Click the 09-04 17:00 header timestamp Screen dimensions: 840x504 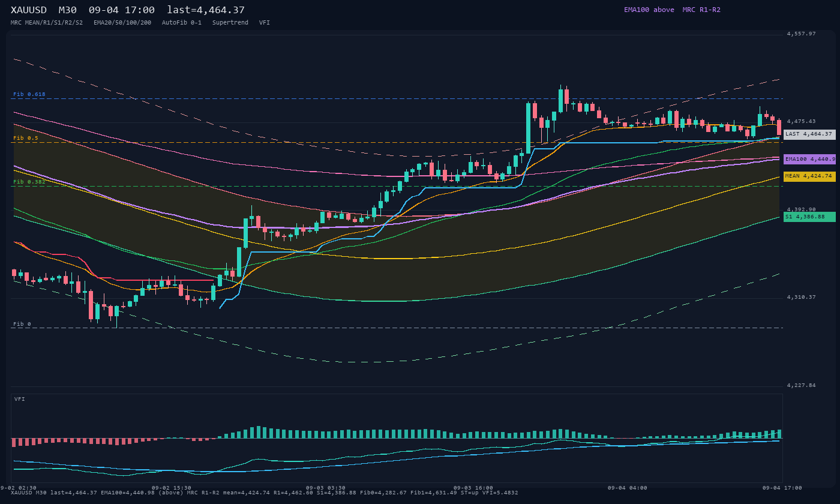[122, 10]
